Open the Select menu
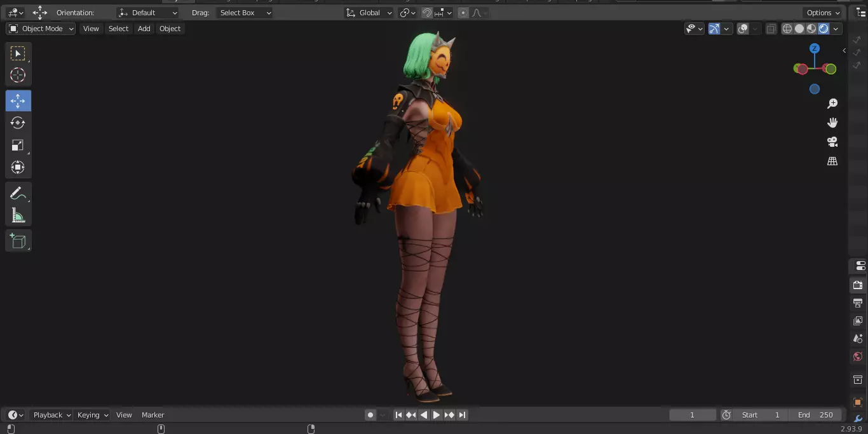 pyautogui.click(x=118, y=29)
